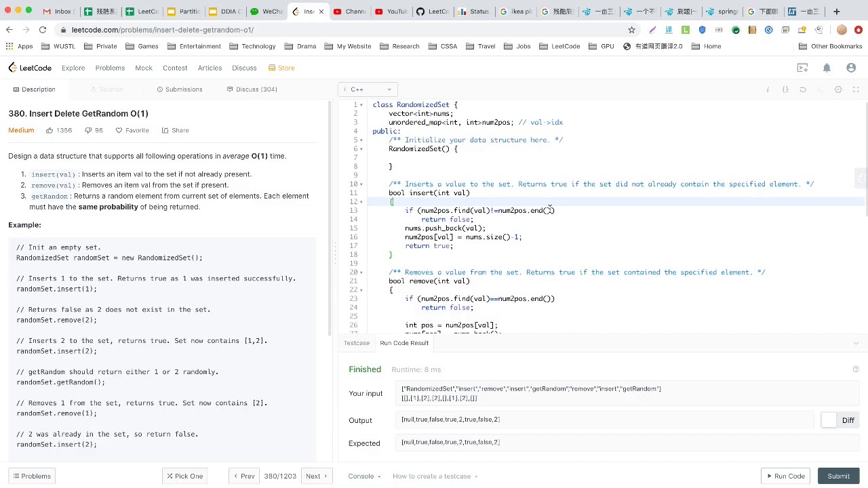
Task: Click the Run Code button
Action: point(785,476)
